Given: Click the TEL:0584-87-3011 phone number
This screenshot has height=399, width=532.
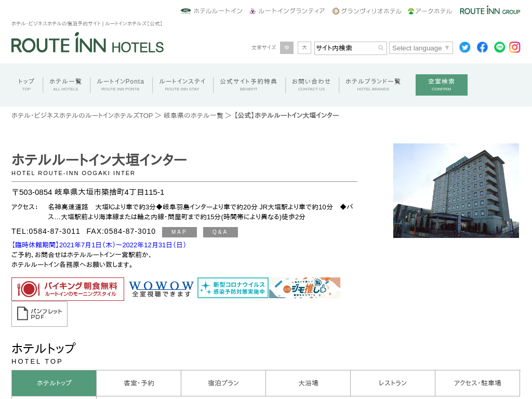Looking at the screenshot, I should click(x=46, y=231).
